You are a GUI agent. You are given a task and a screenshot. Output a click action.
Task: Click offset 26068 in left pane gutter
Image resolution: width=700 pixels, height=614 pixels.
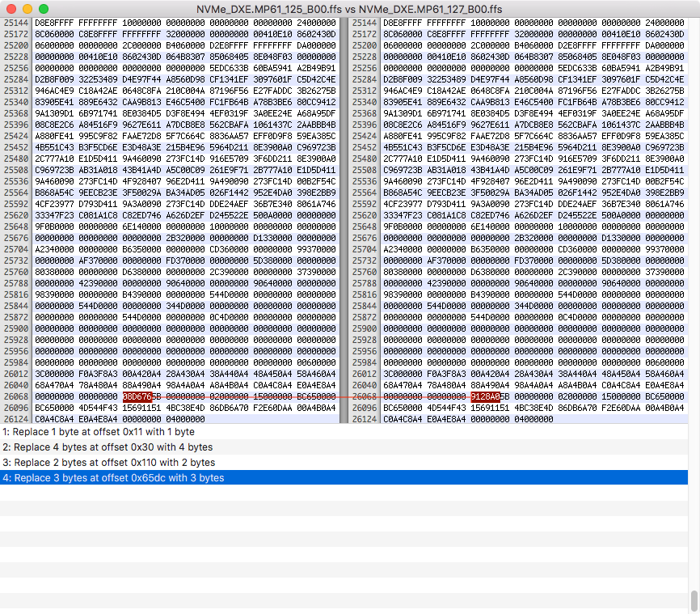pos(16,396)
